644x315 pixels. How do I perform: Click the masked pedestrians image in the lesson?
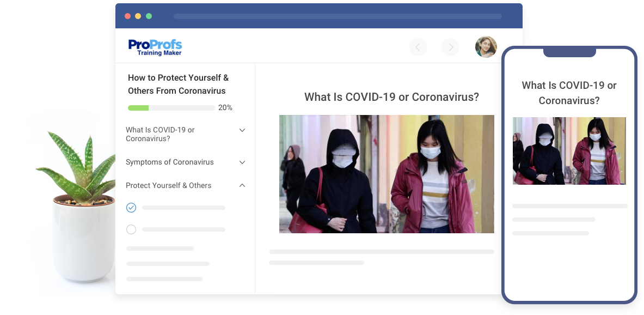point(387,174)
